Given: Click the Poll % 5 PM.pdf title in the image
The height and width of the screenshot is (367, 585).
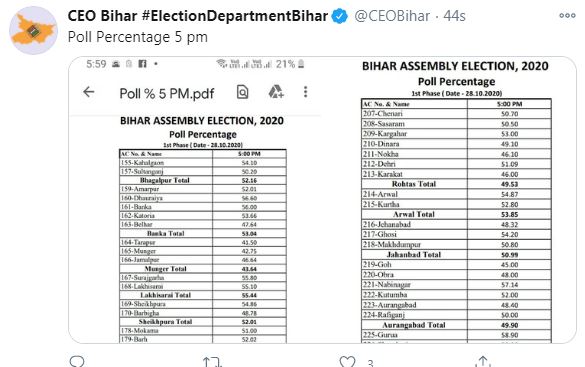Looking at the screenshot, I should click(167, 94).
